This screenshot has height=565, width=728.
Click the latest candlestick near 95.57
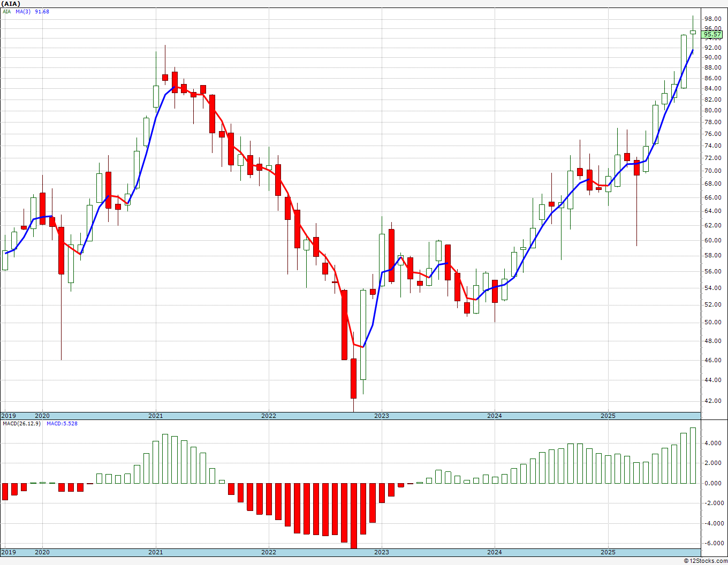pos(693,32)
